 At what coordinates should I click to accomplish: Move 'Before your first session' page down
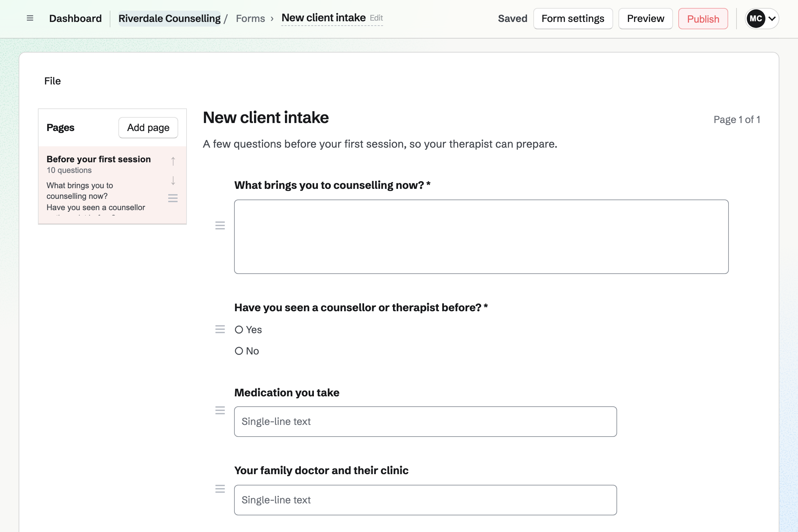click(173, 181)
